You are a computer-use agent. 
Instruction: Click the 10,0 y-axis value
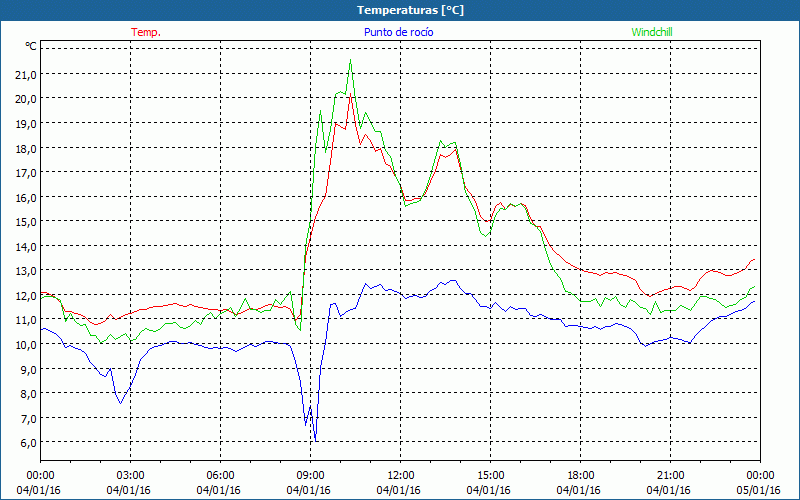pos(26,344)
